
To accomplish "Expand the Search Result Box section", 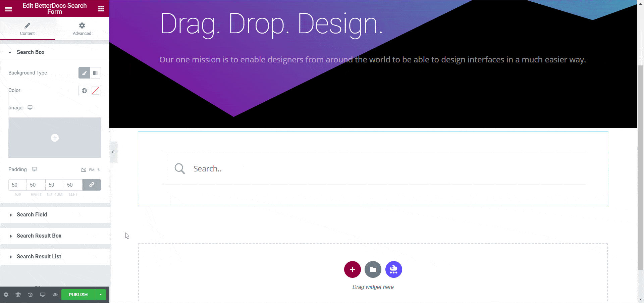I will pos(39,236).
